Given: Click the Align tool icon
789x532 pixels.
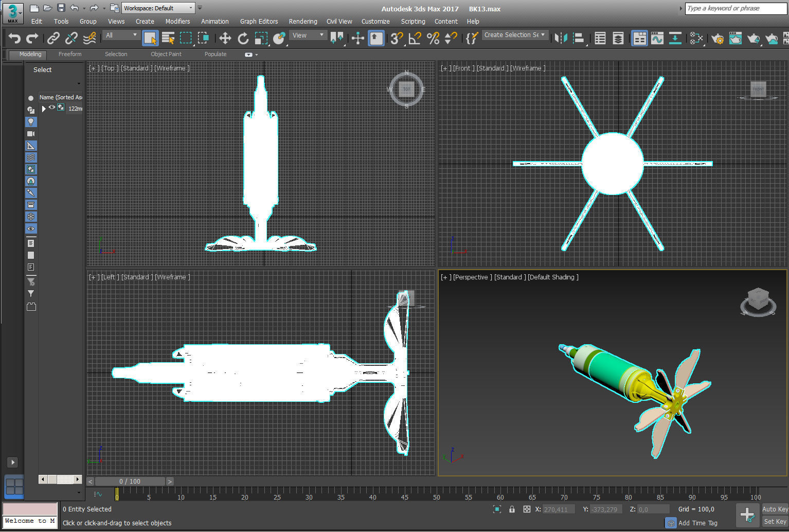Looking at the screenshot, I should 579,38.
